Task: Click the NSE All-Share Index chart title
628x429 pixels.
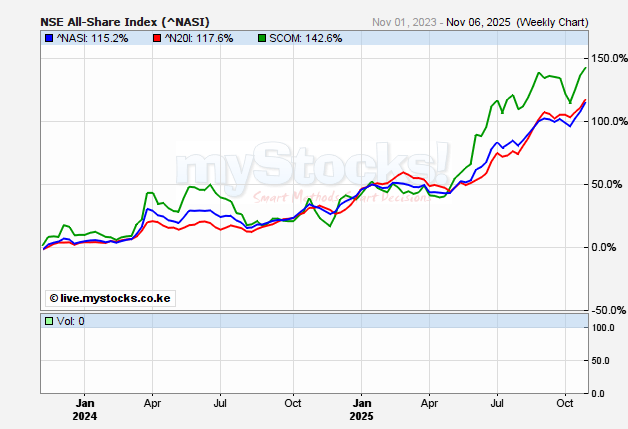Action: point(123,21)
